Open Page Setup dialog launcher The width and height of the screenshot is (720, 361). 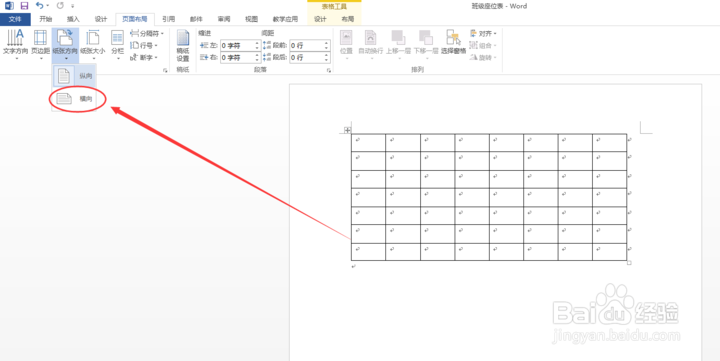click(165, 70)
